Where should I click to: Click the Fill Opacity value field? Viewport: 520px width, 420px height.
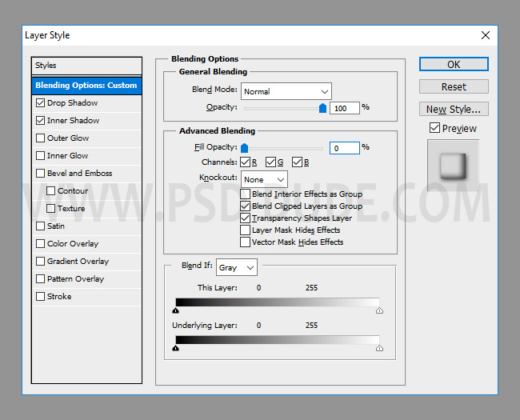(344, 148)
